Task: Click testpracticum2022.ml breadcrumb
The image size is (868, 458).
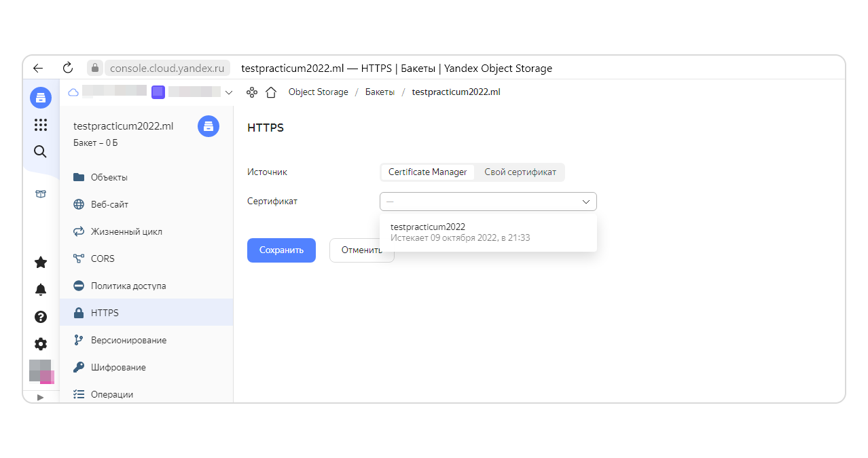Action: click(456, 92)
